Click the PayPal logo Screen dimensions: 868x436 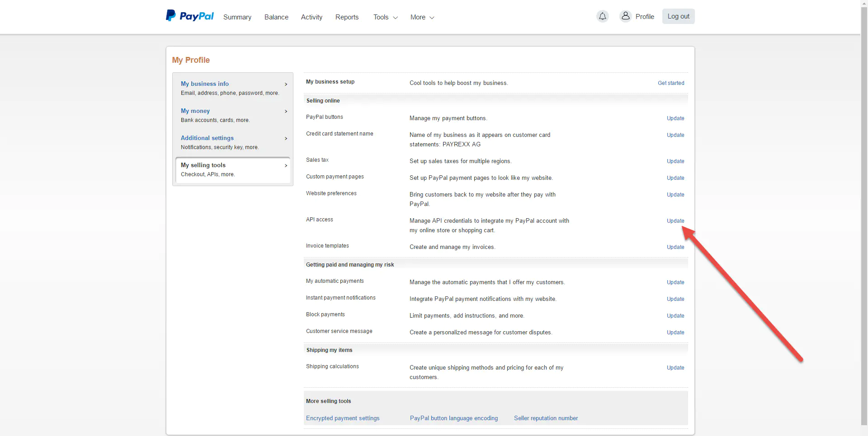(189, 16)
